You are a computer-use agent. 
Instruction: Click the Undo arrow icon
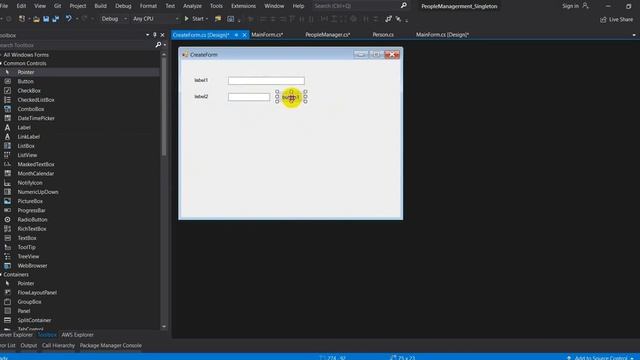69,19
